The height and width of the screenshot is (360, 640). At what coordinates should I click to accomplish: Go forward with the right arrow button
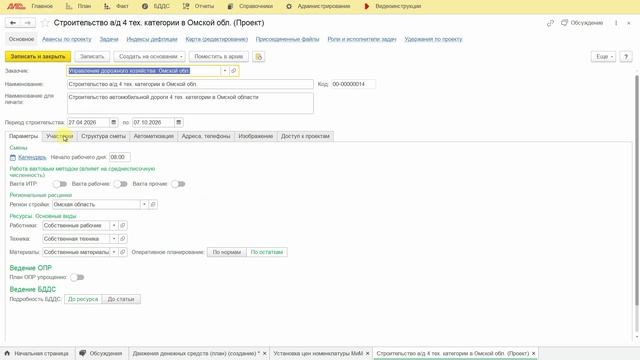point(27,23)
